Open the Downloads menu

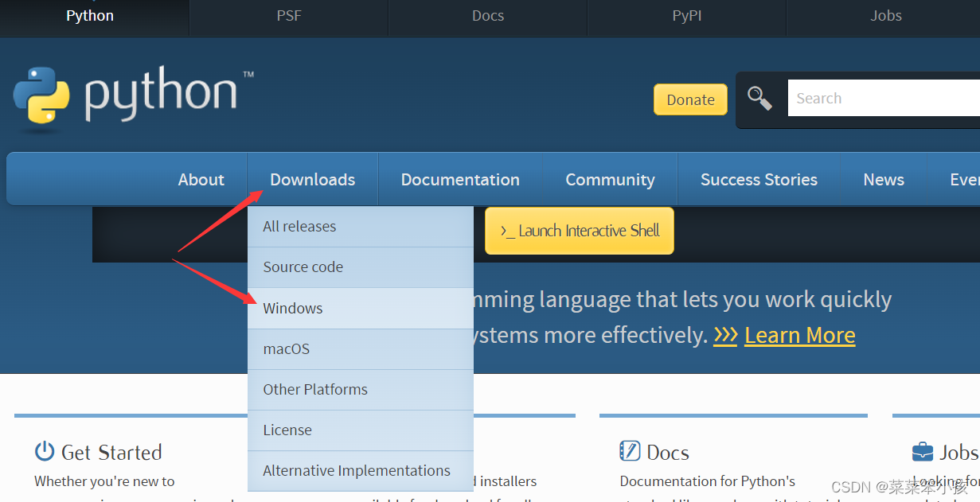pos(313,180)
